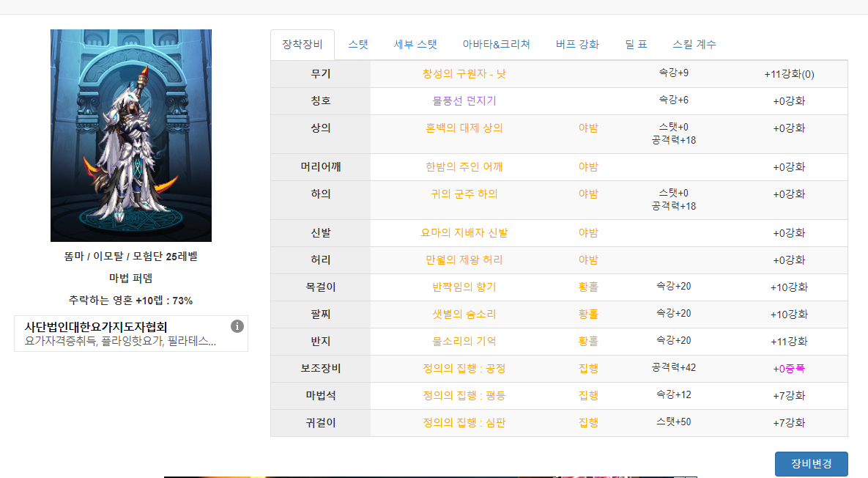Click 스탯+50 in 귀걸이 row
The height and width of the screenshot is (478, 868).
674,422
